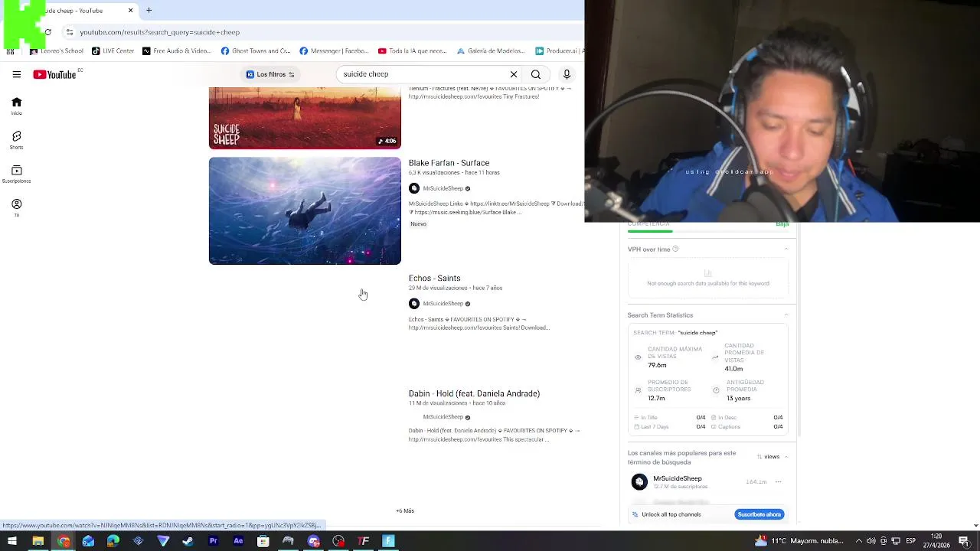Collapse the VPH over time section

(x=786, y=249)
